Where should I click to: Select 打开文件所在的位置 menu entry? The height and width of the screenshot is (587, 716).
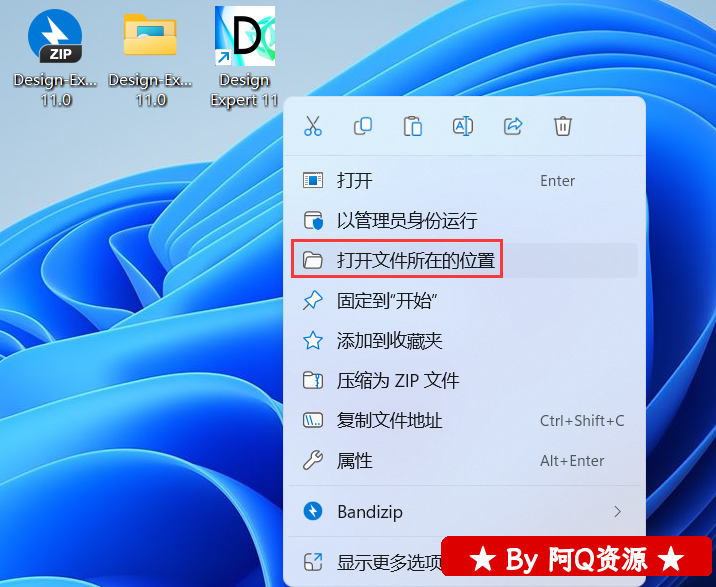464,260
